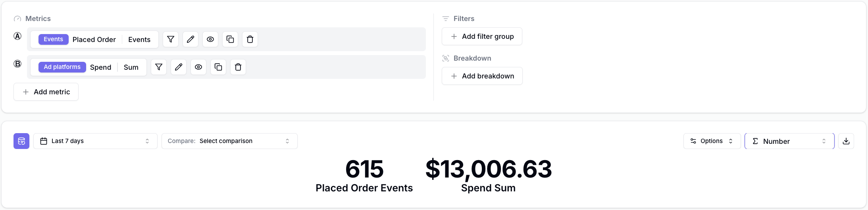The image size is (868, 210).
Task: Delete the Placed Order metric
Action: 250,39
